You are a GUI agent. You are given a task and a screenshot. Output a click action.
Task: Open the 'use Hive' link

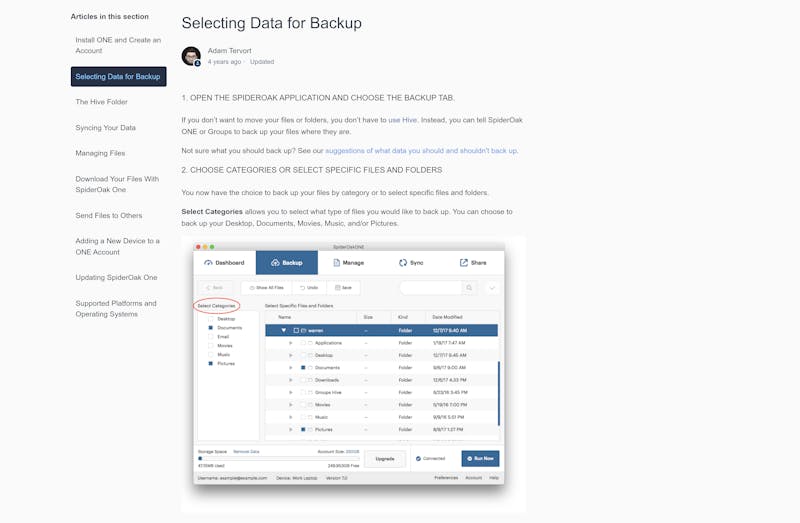tap(403, 120)
